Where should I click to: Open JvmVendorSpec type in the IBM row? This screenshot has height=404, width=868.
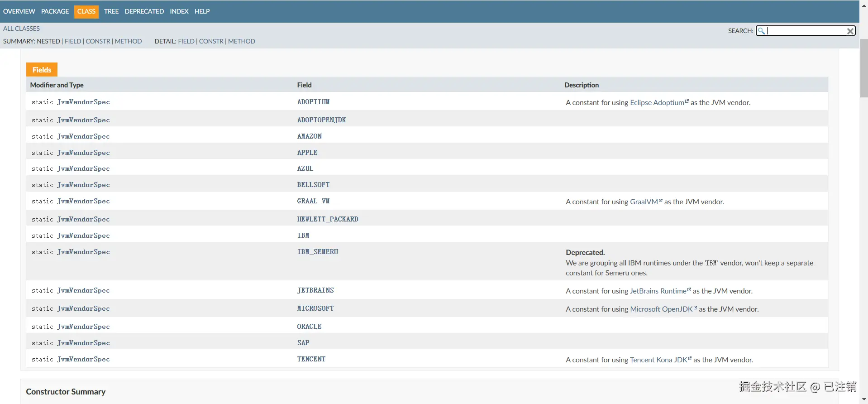pos(83,236)
